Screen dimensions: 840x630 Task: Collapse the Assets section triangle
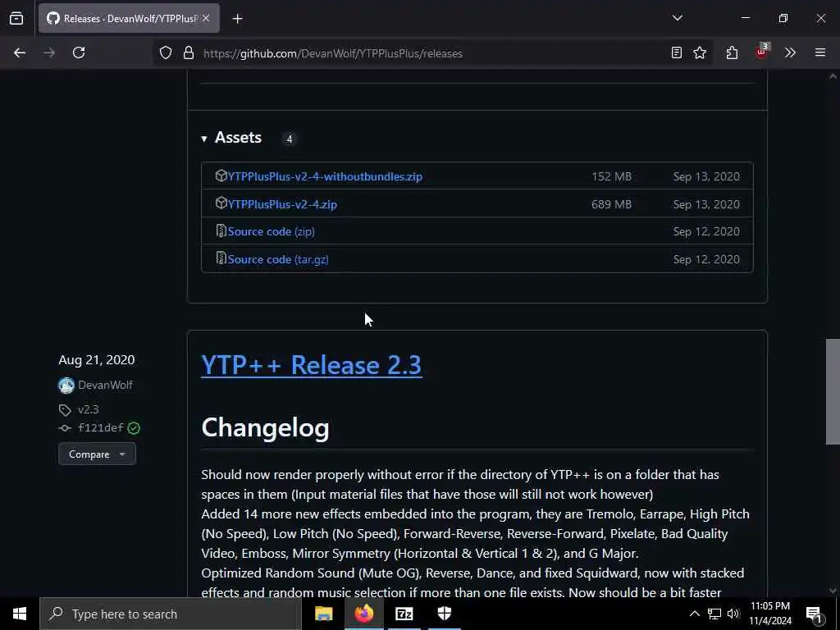[x=204, y=139]
